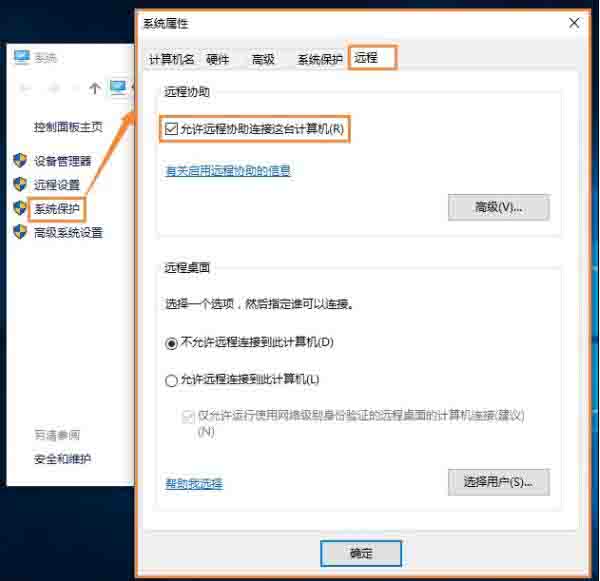Click the shield icon beside 系统保护
This screenshot has width=600, height=581.
point(20,209)
